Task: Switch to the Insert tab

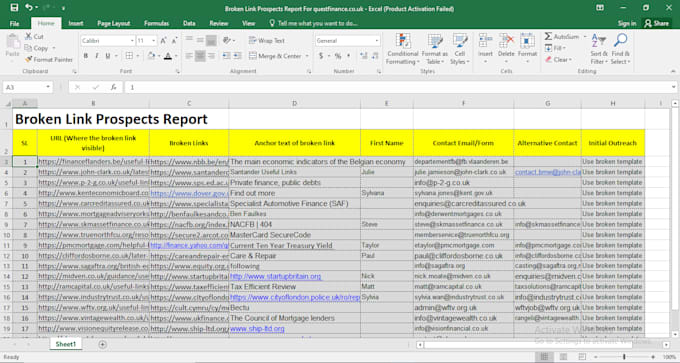Action: (76, 23)
